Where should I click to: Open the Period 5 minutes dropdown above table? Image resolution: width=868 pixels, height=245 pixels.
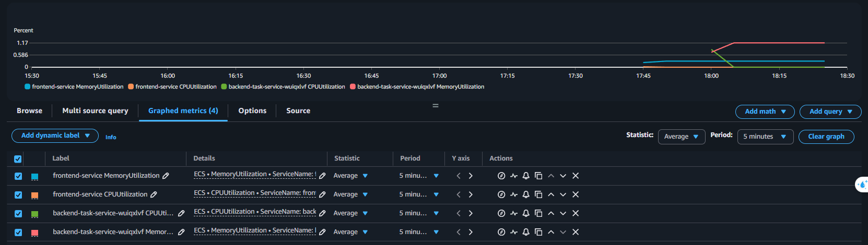pos(765,137)
